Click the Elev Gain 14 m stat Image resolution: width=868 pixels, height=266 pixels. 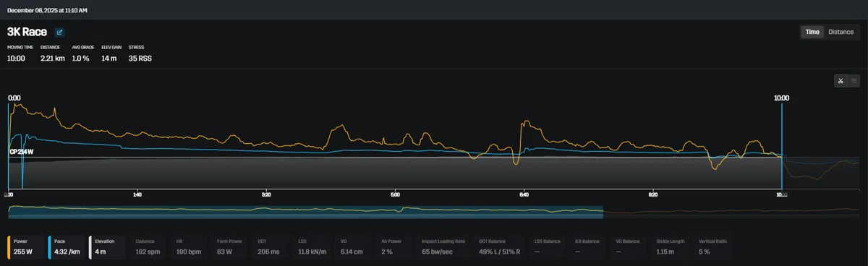111,53
